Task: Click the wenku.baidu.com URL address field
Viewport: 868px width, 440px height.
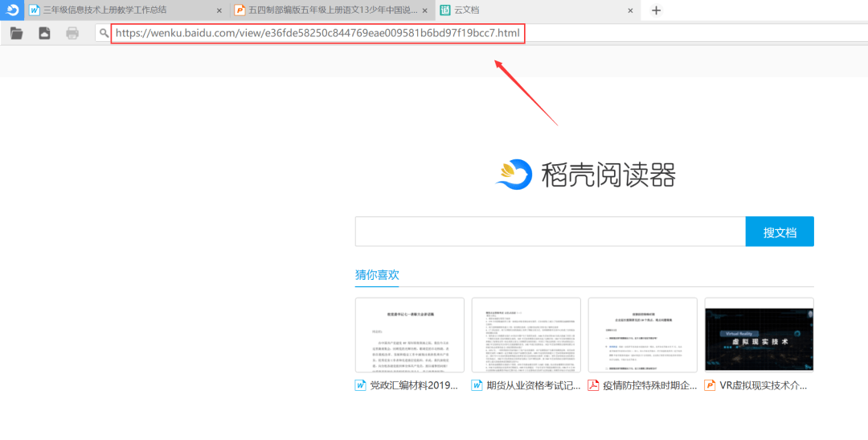Action: pyautogui.click(x=317, y=33)
